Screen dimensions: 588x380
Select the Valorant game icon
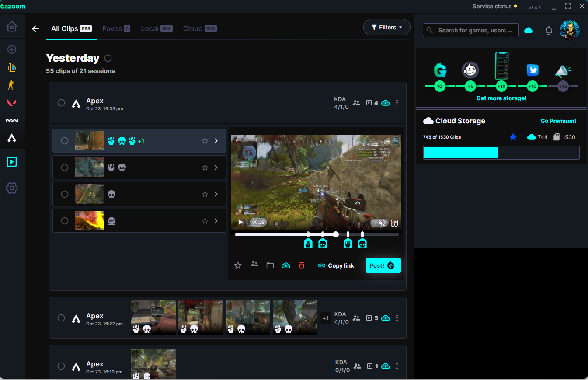coord(12,103)
